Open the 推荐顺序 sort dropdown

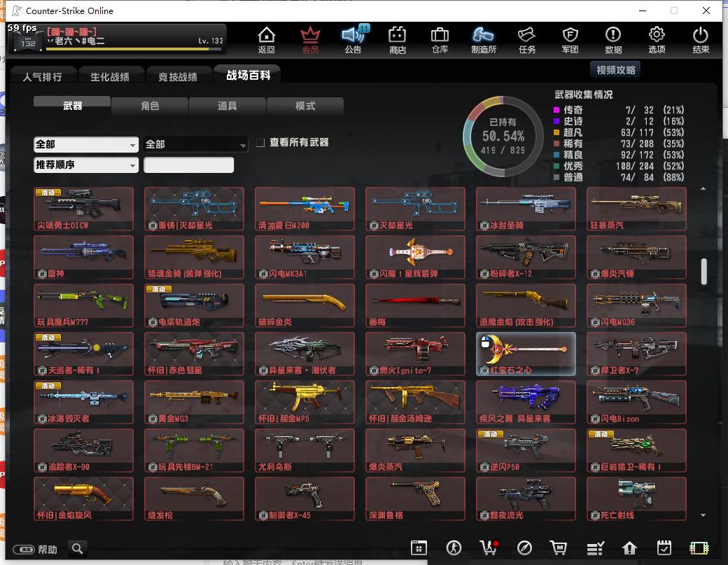86,165
